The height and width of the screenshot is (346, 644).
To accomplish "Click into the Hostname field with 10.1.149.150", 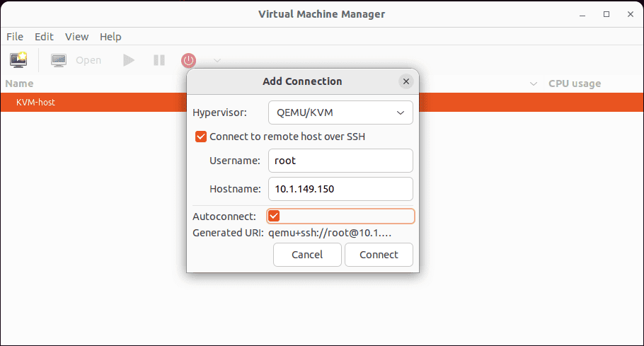I will pyautogui.click(x=340, y=189).
